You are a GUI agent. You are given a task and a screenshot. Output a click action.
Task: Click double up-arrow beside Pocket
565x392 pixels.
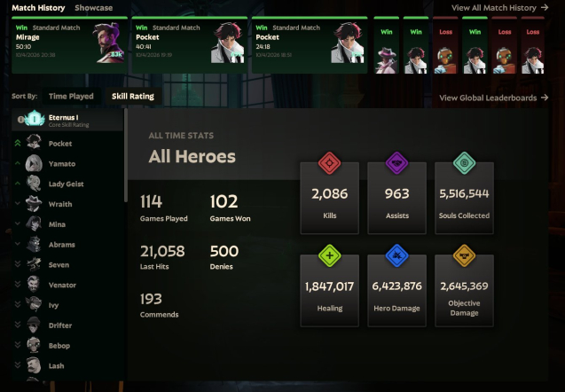tap(18, 143)
